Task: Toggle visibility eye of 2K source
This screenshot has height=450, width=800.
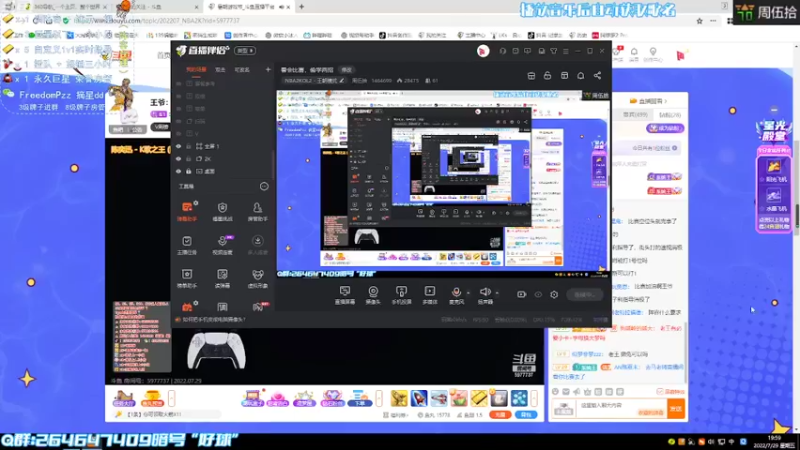Action: pyautogui.click(x=179, y=159)
